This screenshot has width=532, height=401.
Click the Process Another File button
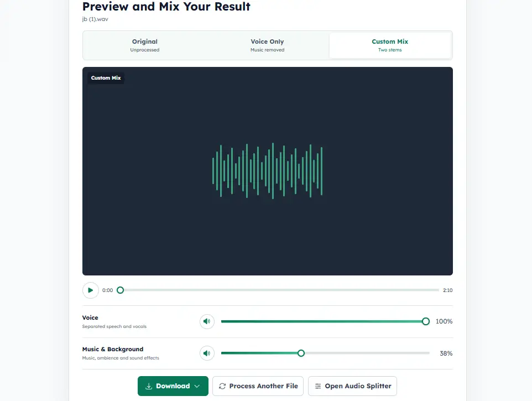point(258,386)
